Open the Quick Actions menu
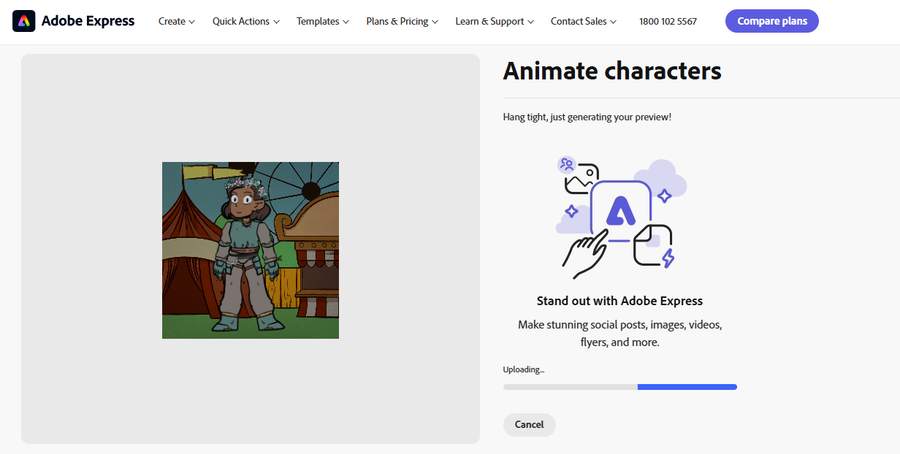The image size is (900, 454). tap(246, 21)
